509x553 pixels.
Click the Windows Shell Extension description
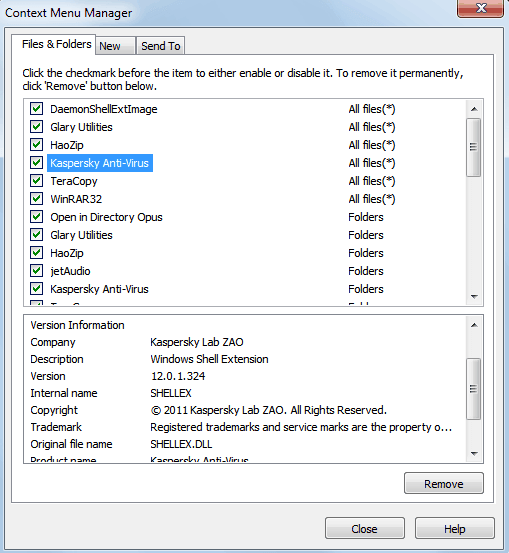209,359
